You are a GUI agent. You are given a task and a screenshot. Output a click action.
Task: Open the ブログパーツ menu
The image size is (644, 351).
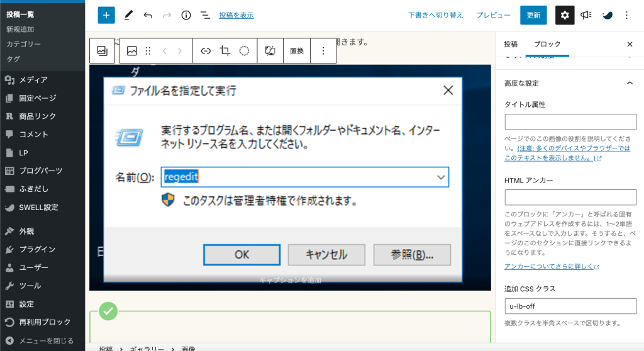42,170
